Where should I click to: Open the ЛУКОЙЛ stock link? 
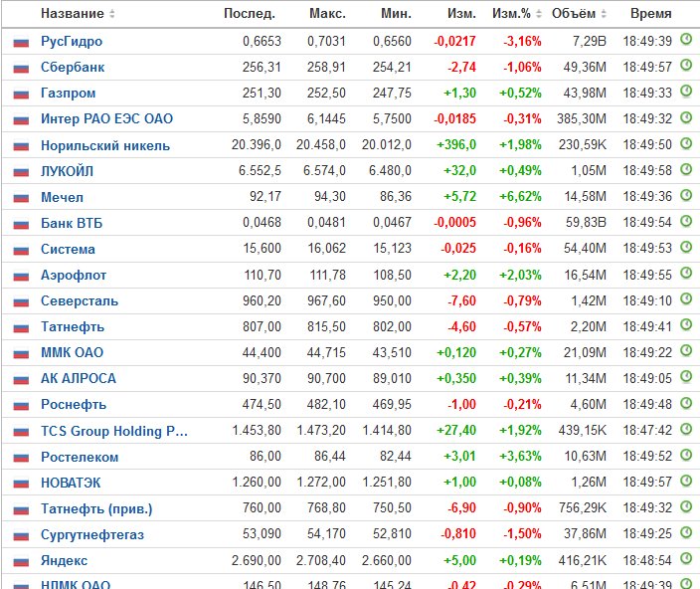click(x=67, y=171)
